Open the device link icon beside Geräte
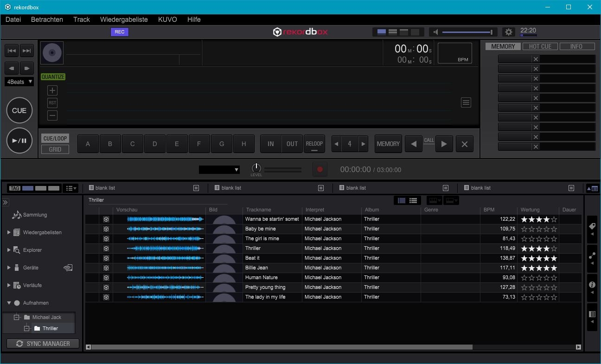Screen dimensions: 601x364 pos(68,268)
